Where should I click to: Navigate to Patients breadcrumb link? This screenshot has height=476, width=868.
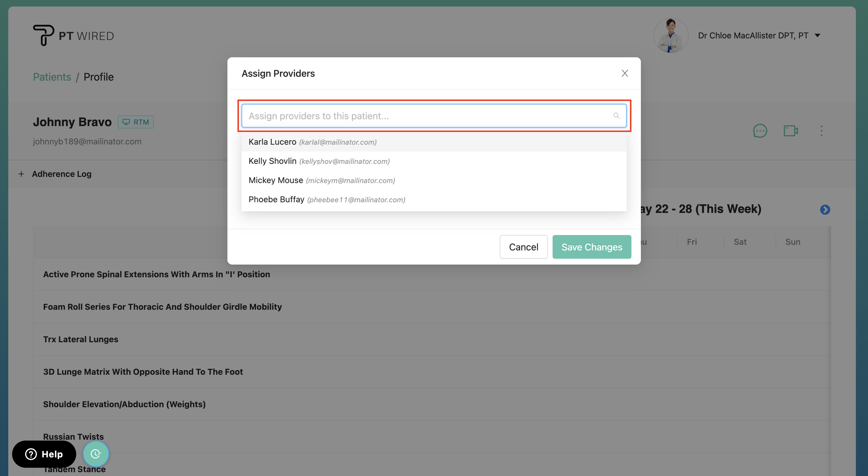52,77
